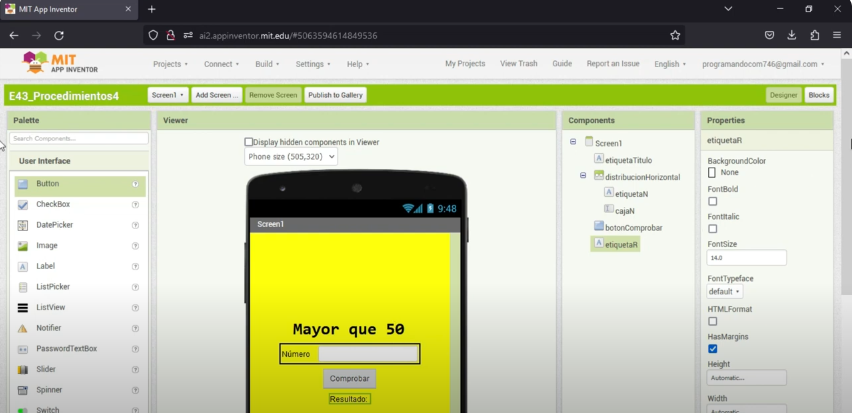Open the Connect menu
The width and height of the screenshot is (852, 413).
pyautogui.click(x=221, y=64)
